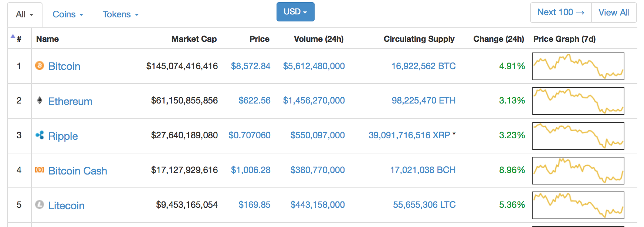Screen dimensions: 644x227
Task: Sort by Price column header
Action: tap(260, 39)
